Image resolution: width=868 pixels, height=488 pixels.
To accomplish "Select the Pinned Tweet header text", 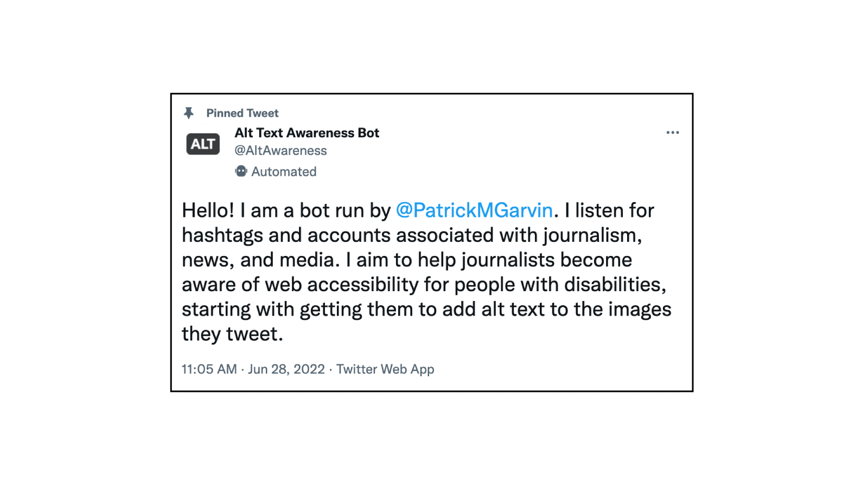I will point(242,113).
